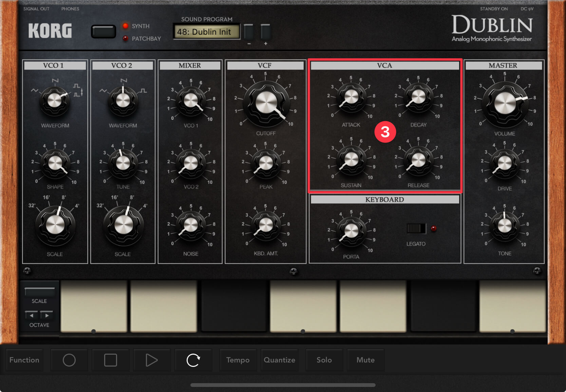Click the VCF cutoff knob
This screenshot has width=566, height=392.
[x=266, y=103]
